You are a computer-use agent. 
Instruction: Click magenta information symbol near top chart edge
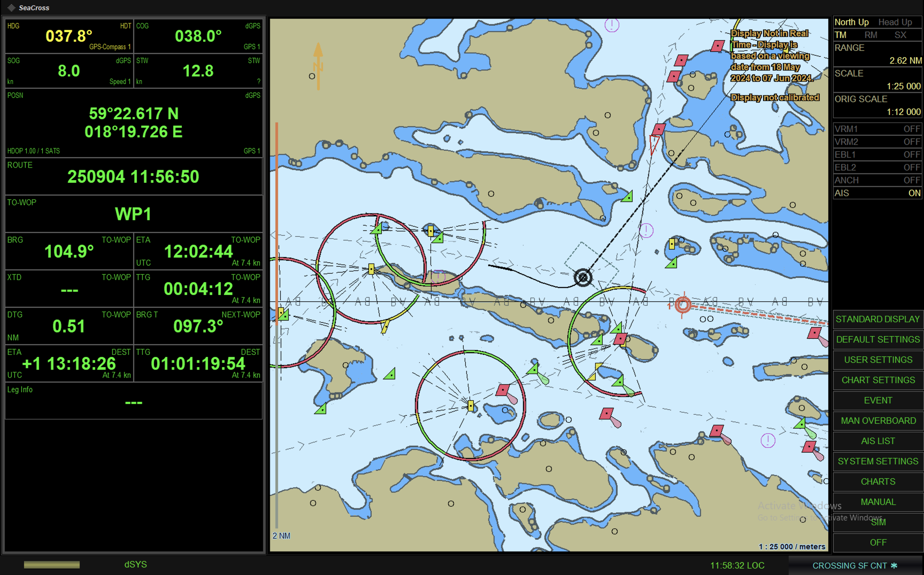[x=612, y=25]
